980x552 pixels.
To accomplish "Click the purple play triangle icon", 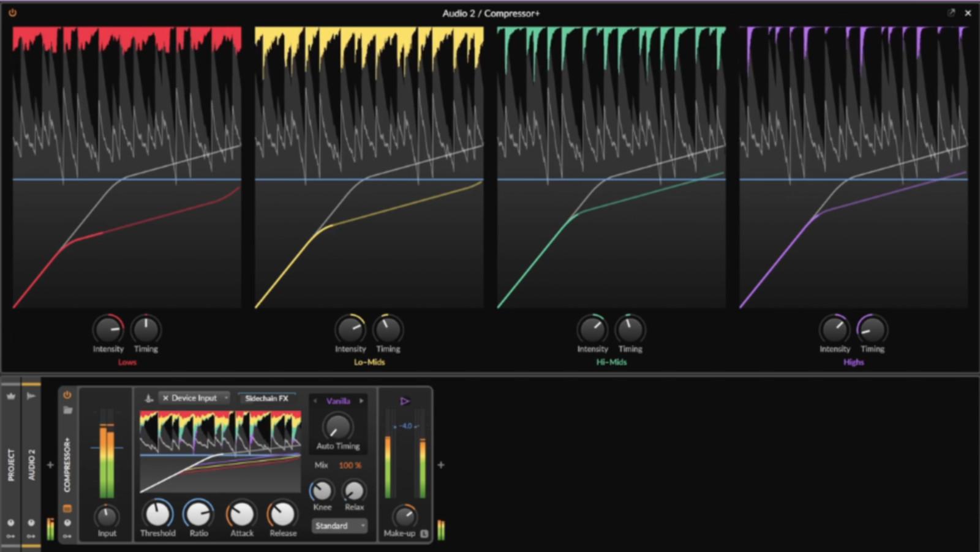I will (x=404, y=401).
